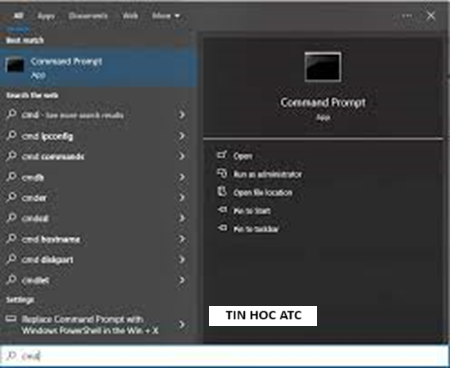This screenshot has height=368, width=450.
Task: Close the search panel with X
Action: (431, 16)
